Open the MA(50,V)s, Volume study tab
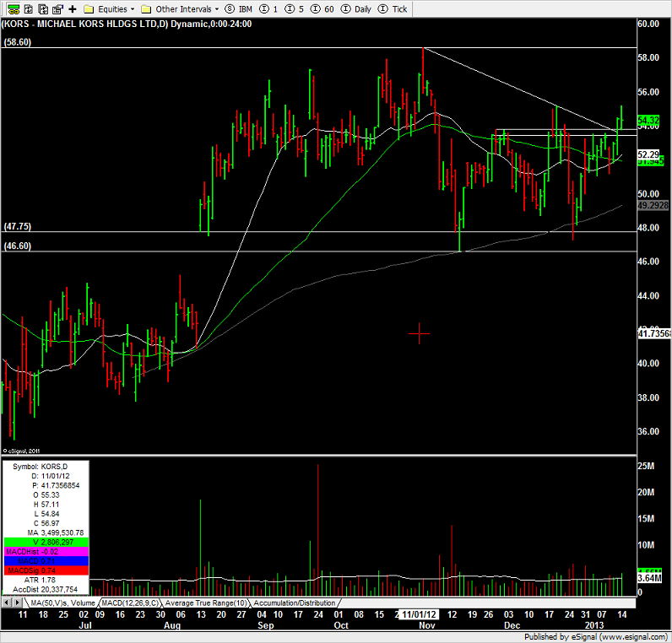This screenshot has width=672, height=643. (x=62, y=602)
